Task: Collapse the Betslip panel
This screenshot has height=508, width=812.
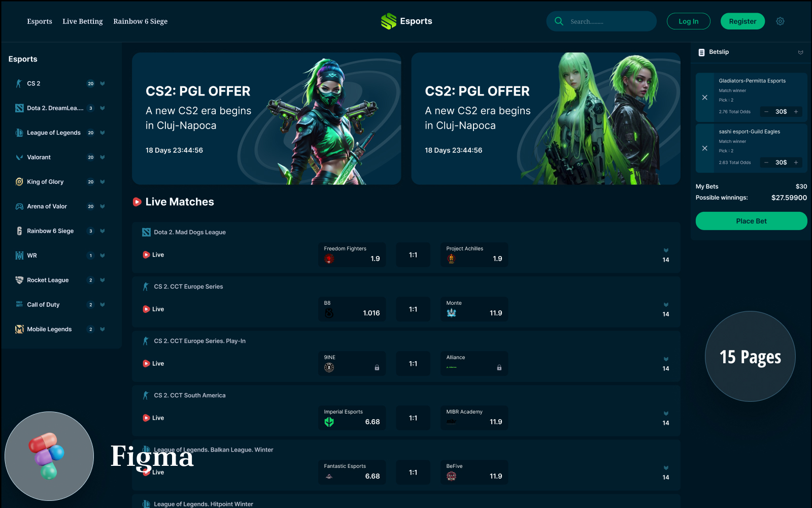Action: (800, 52)
